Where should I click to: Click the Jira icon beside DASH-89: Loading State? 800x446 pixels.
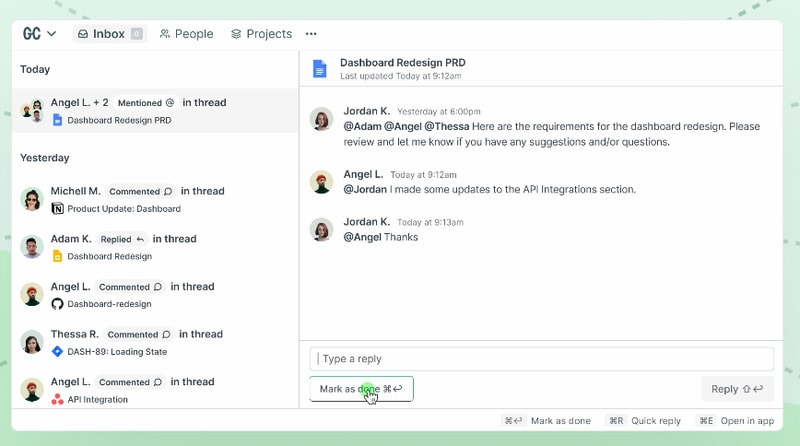click(x=58, y=352)
